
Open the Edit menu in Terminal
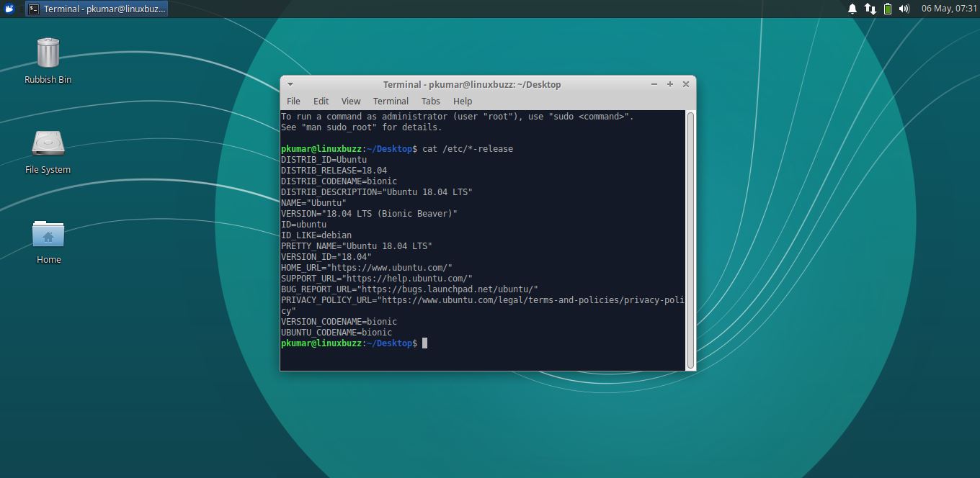point(321,102)
